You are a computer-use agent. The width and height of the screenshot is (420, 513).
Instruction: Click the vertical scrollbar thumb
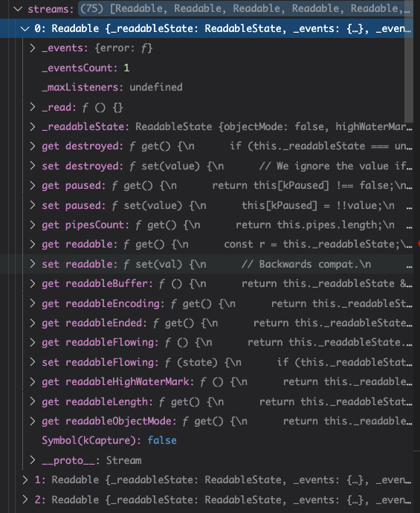click(409, 62)
